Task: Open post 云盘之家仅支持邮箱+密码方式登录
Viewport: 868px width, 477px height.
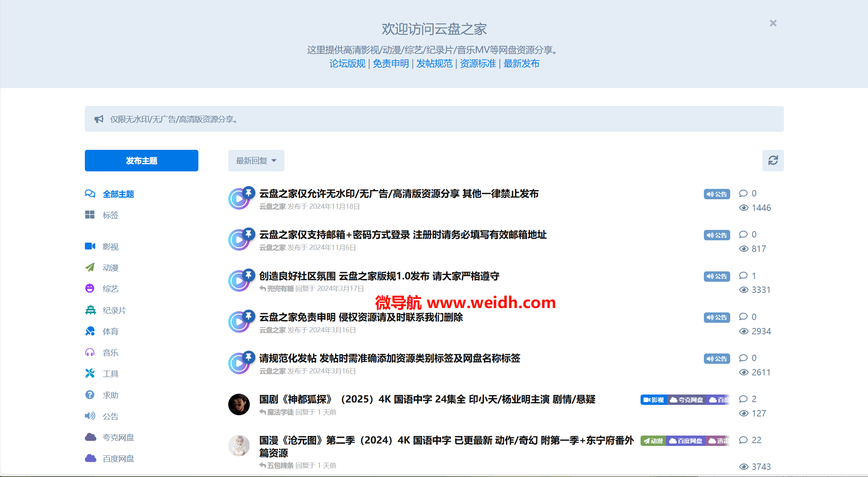Action: point(403,235)
